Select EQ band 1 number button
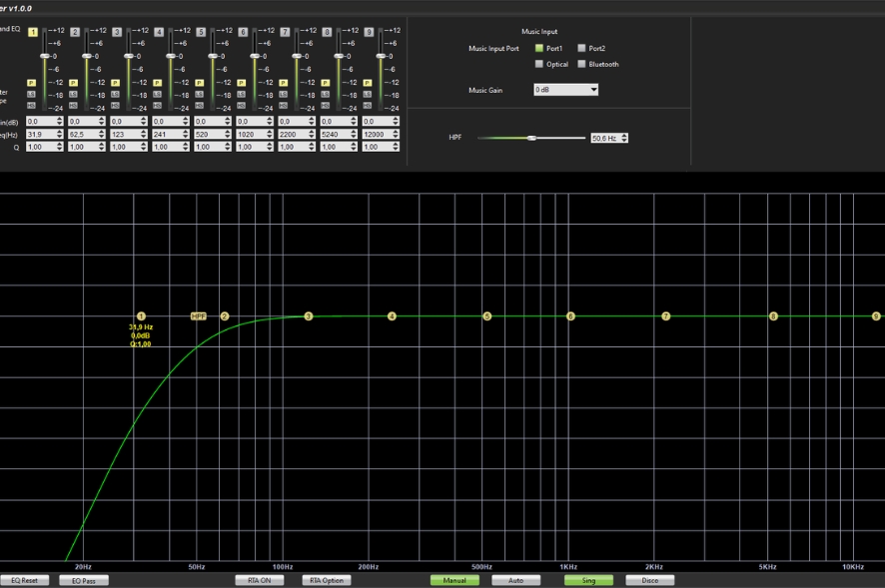Image resolution: width=885 pixels, height=588 pixels. click(x=32, y=32)
